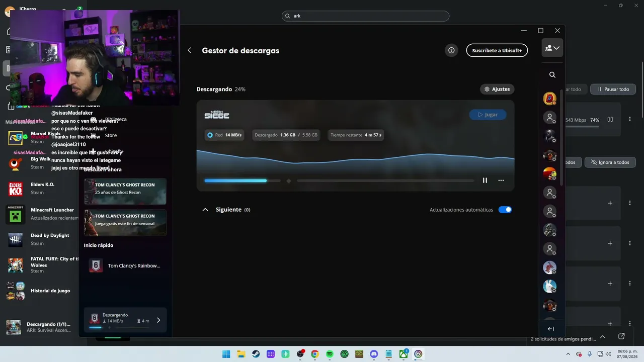Open Discord from taskbar

coord(374,354)
